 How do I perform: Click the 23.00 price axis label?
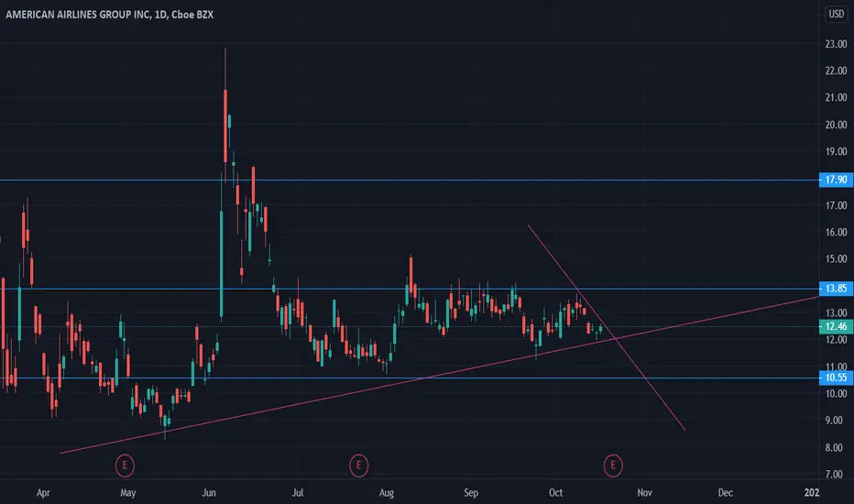coord(836,44)
